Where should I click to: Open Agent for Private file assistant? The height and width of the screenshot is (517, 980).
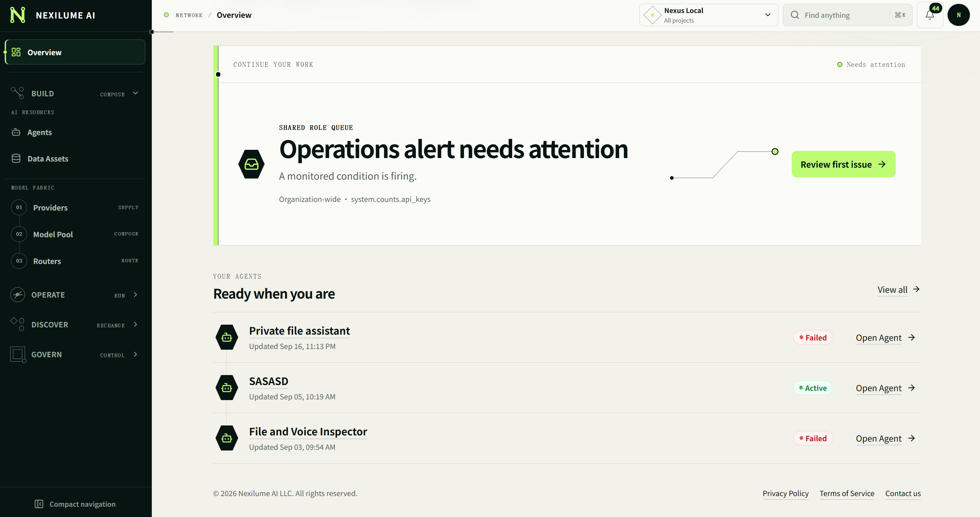pyautogui.click(x=885, y=338)
